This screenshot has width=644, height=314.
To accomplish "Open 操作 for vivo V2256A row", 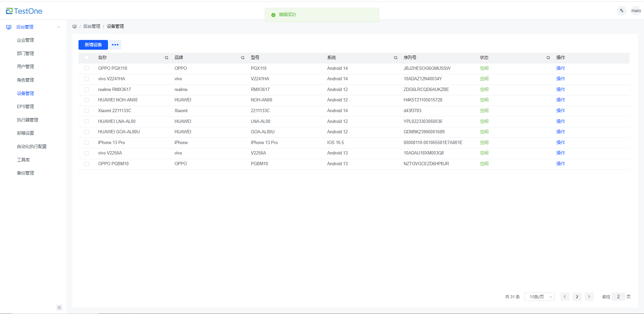I will click(560, 153).
